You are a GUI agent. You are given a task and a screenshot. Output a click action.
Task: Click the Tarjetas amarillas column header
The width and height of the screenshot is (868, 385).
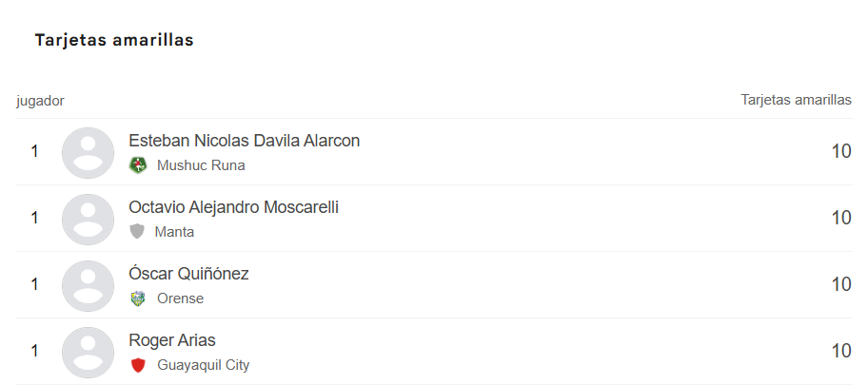pos(796,100)
